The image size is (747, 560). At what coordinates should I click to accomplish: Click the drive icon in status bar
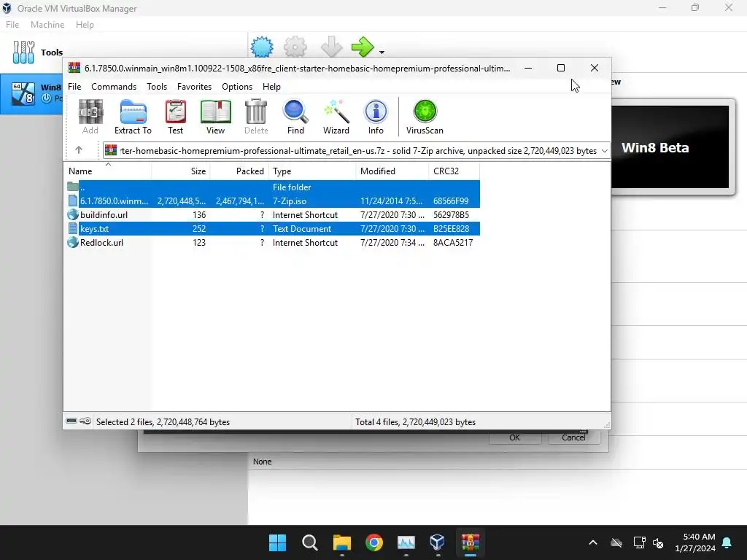pos(71,421)
